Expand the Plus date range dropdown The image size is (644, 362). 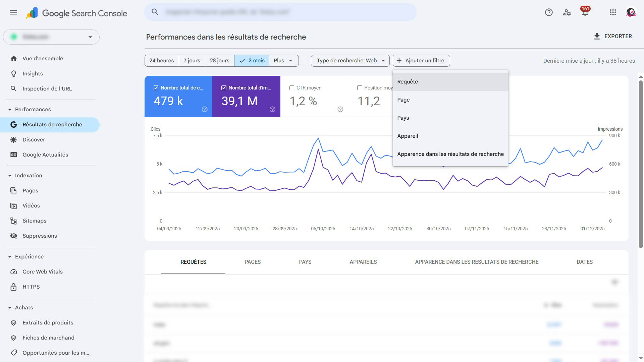[283, 61]
